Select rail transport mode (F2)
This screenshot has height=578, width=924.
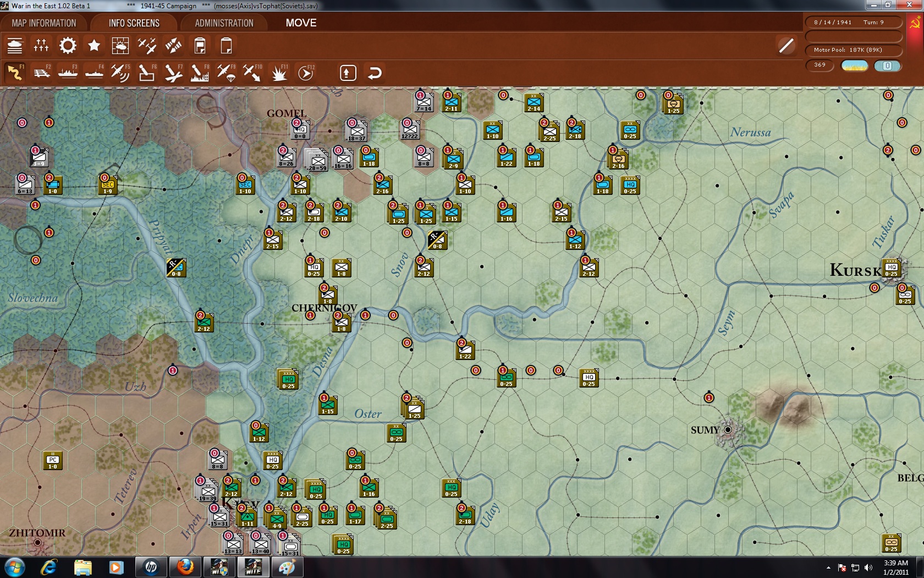[41, 72]
